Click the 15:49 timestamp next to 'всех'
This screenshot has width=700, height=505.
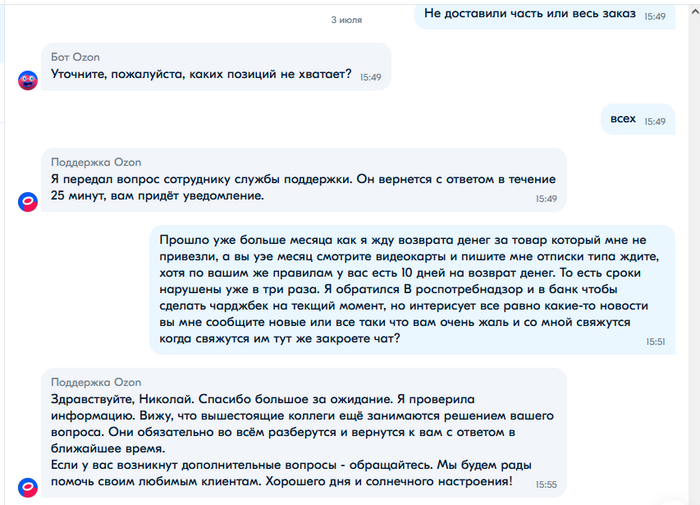coord(655,121)
